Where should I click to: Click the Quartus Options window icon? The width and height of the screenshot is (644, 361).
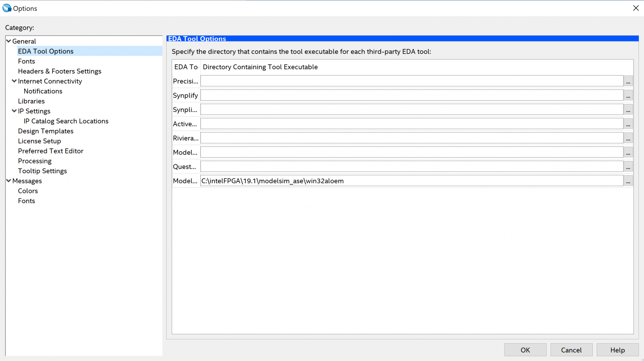7,8
